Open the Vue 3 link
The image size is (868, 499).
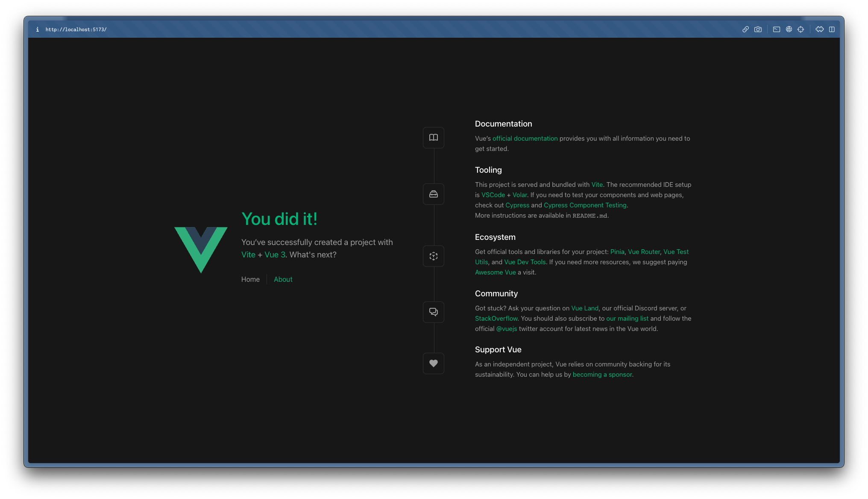click(x=275, y=255)
